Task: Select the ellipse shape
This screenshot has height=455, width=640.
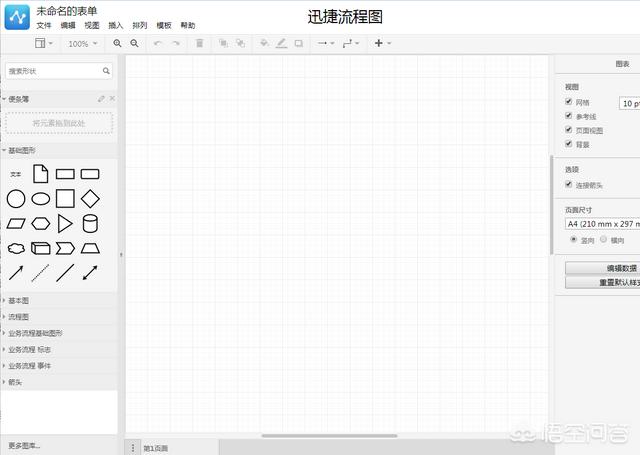Action: [40, 199]
